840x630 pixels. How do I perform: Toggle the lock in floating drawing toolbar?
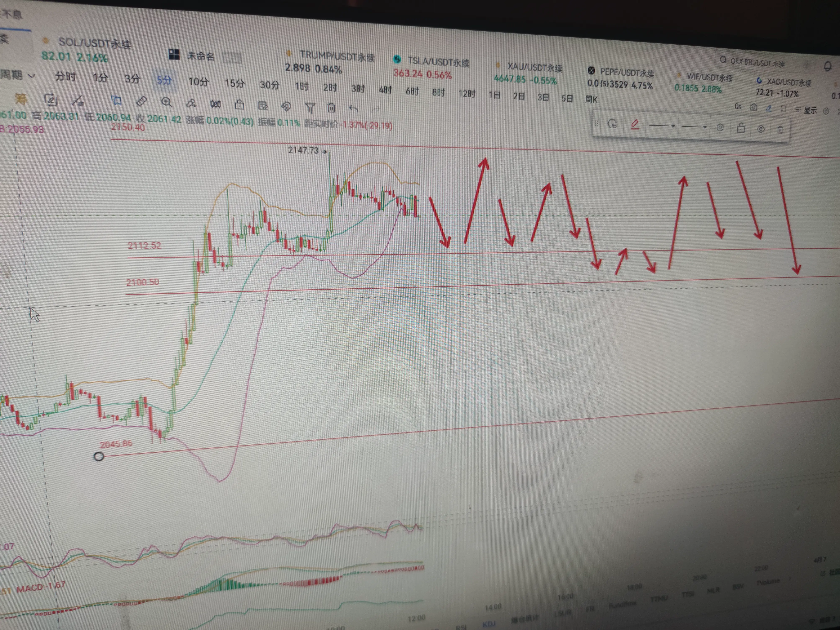pos(741,128)
